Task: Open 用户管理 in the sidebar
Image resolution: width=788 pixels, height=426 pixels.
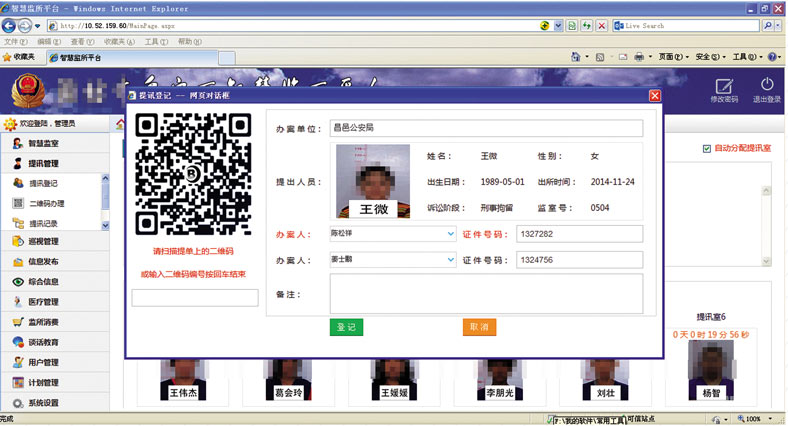Action: point(55,362)
